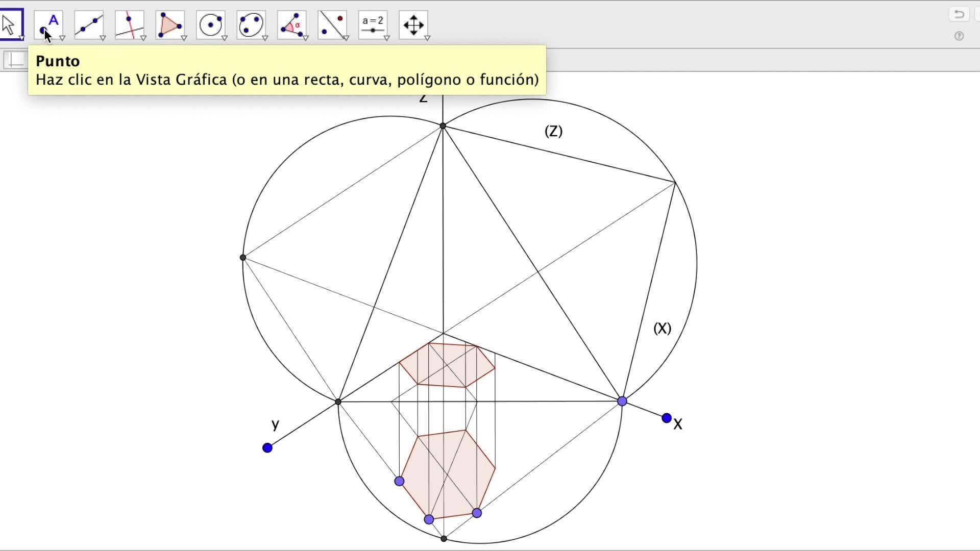Click the blue point on the X axis
This screenshot has width=980, height=551.
pyautogui.click(x=667, y=418)
